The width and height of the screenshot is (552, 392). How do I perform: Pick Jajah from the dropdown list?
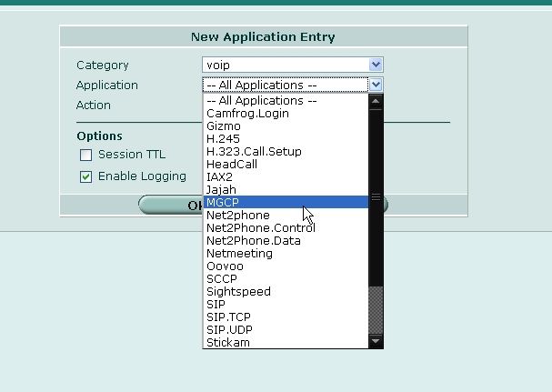[286, 189]
